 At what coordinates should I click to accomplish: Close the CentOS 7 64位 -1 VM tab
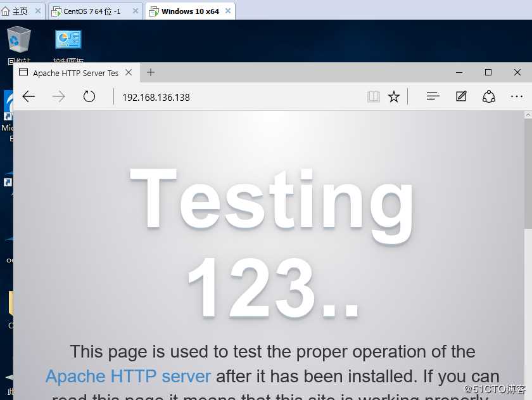click(x=136, y=11)
